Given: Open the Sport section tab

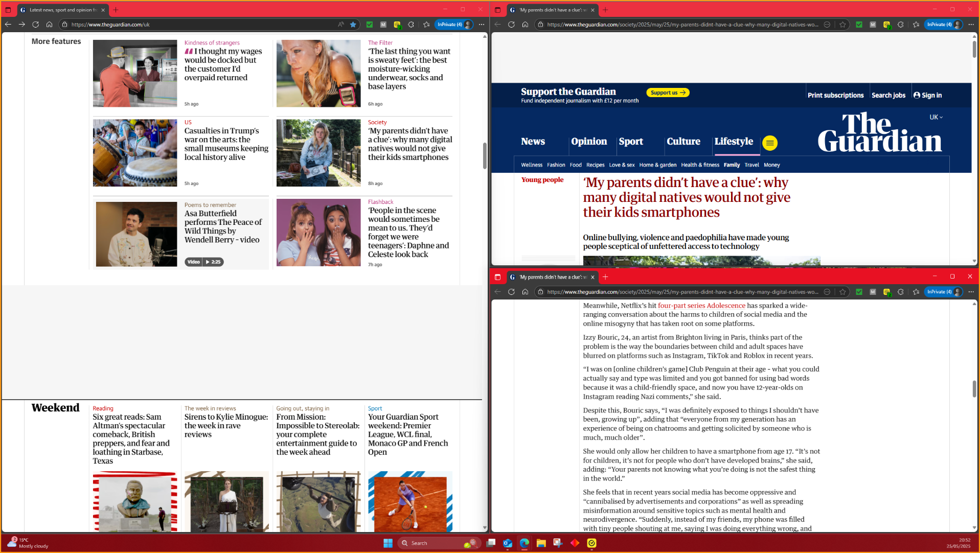Looking at the screenshot, I should pyautogui.click(x=631, y=142).
